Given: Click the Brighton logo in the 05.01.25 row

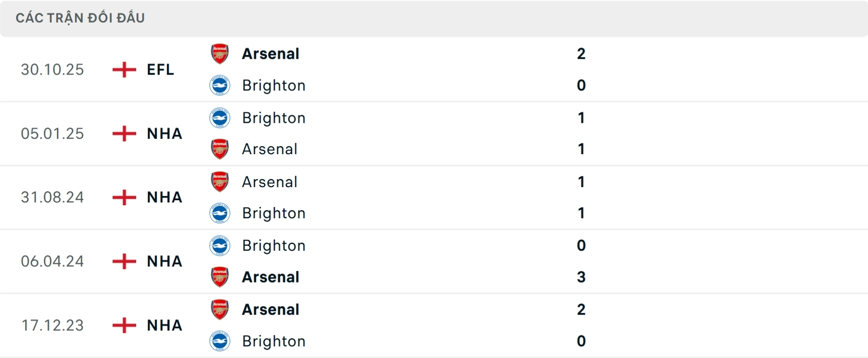Looking at the screenshot, I should pyautogui.click(x=220, y=118).
